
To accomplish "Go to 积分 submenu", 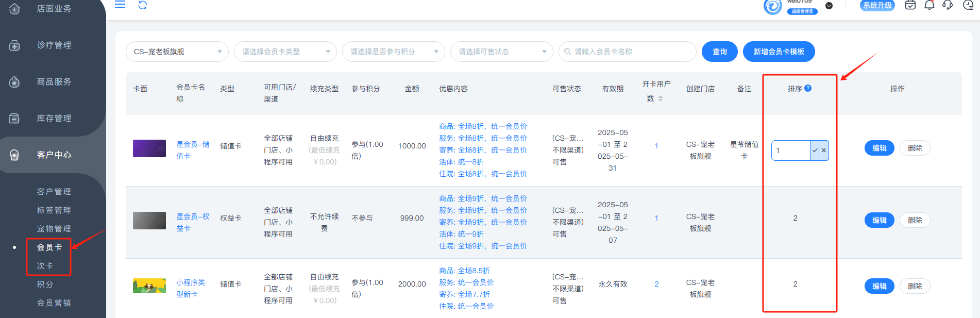I will pos(45,284).
